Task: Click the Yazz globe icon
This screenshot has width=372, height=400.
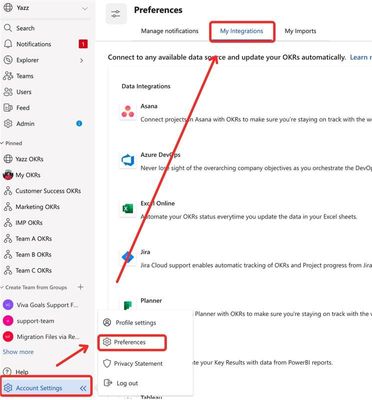Action: point(8,8)
